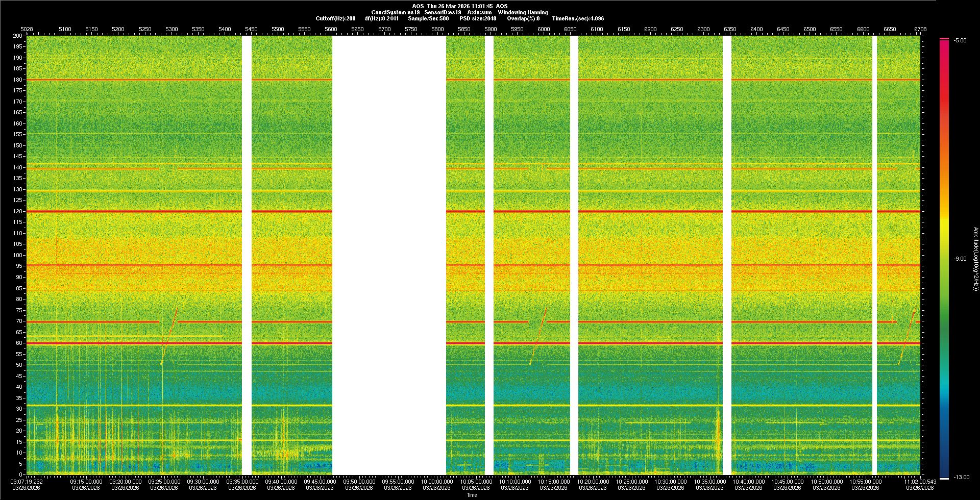Screen dimensions: 980x500
Task: Select the 60 Hz frequency axis label
Action: coord(19,343)
